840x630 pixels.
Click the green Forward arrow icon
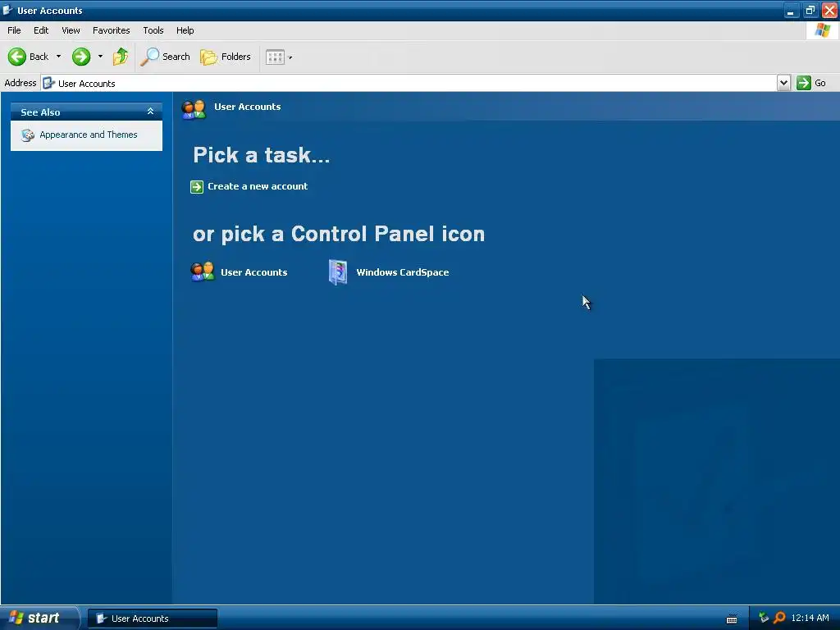(x=81, y=57)
